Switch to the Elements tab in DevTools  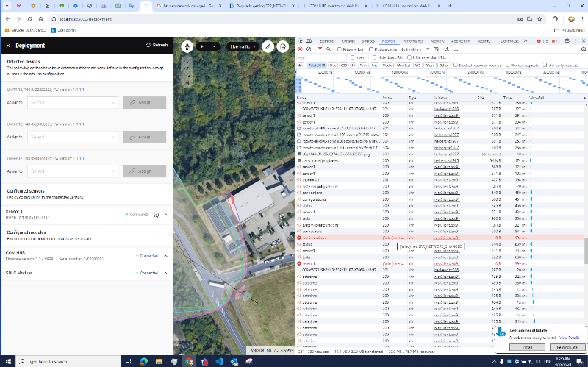tap(327, 41)
